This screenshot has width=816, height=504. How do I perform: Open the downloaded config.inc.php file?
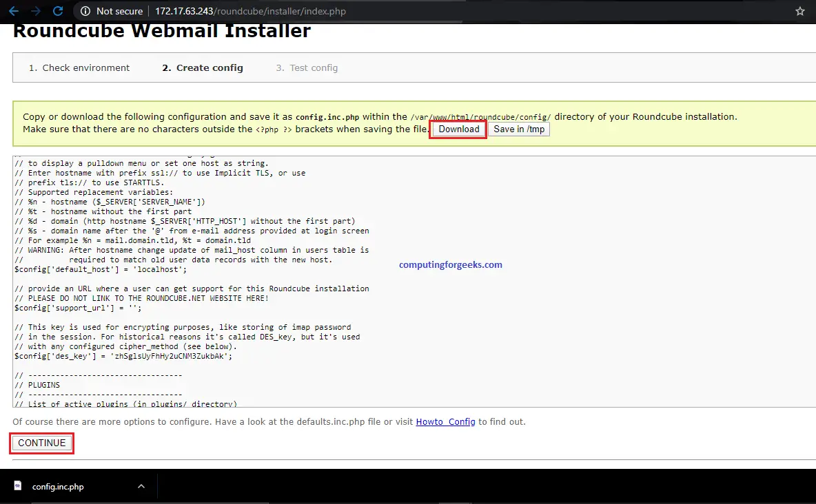point(58,486)
